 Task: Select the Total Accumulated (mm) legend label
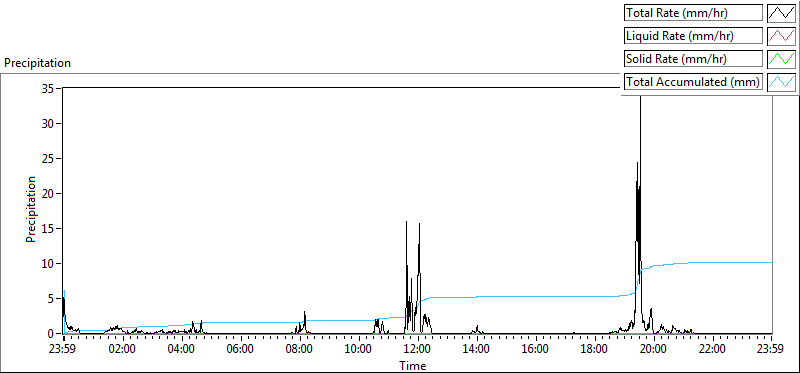click(x=693, y=82)
